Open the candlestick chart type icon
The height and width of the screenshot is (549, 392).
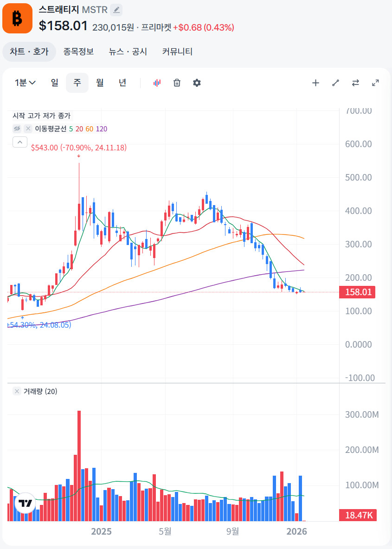click(x=157, y=83)
